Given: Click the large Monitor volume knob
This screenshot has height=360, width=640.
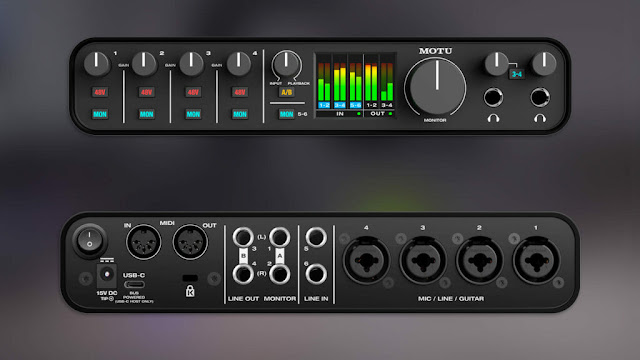Looking at the screenshot, I should 436,88.
